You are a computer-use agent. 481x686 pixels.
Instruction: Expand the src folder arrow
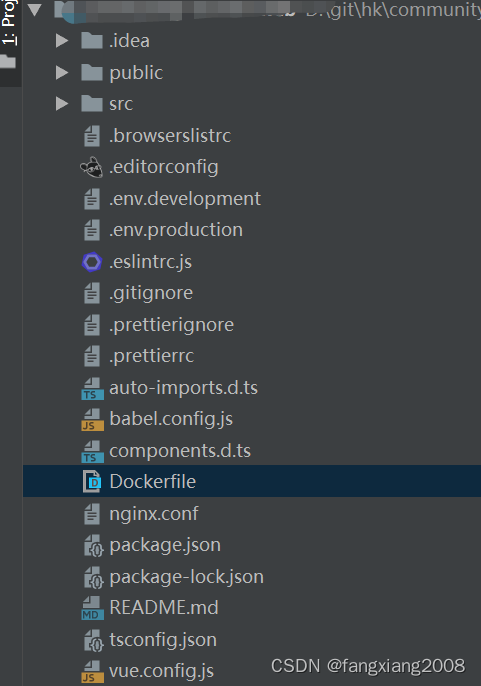(x=62, y=104)
